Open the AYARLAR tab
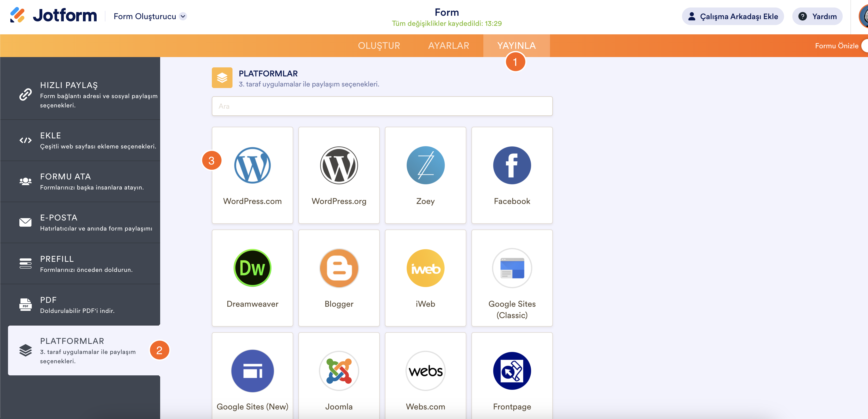 pyautogui.click(x=448, y=46)
